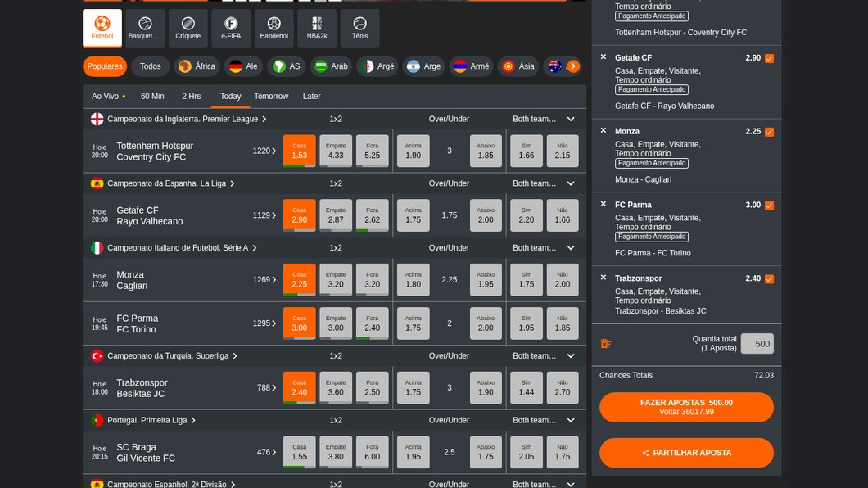Select the e-FIFA sport icon
868x488 pixels.
[231, 28]
